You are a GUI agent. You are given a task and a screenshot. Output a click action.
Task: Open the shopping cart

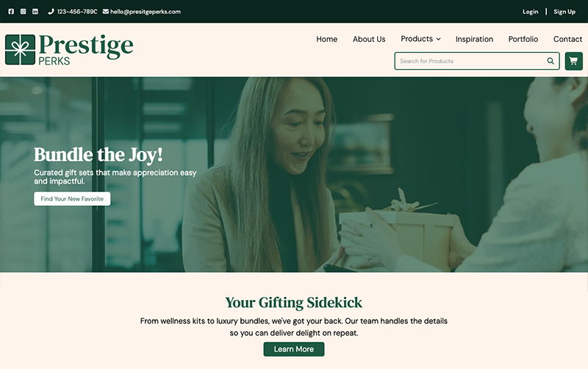pos(574,61)
